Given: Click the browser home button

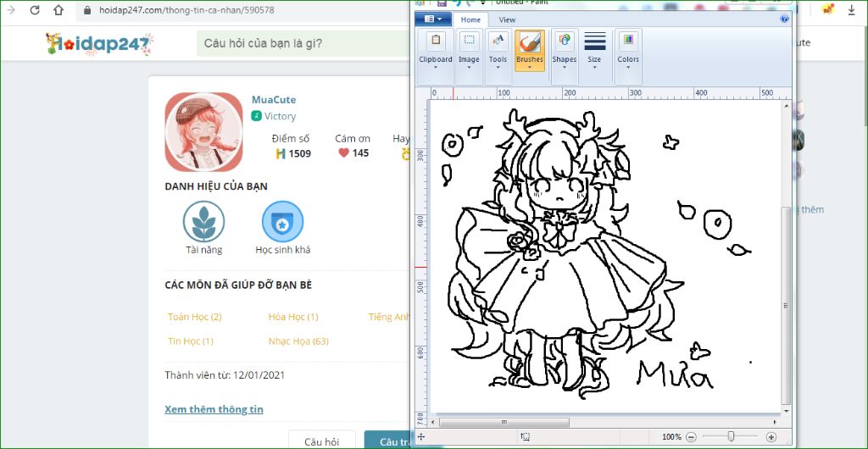Looking at the screenshot, I should 58,10.
